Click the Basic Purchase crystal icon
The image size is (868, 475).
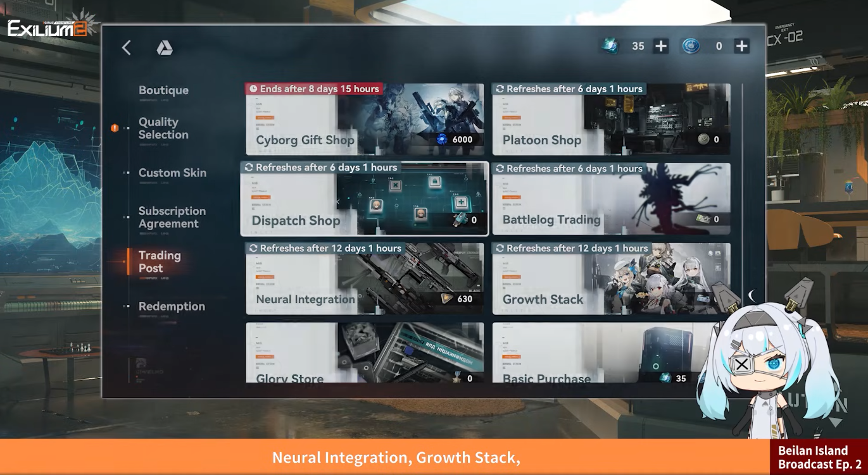(x=665, y=378)
